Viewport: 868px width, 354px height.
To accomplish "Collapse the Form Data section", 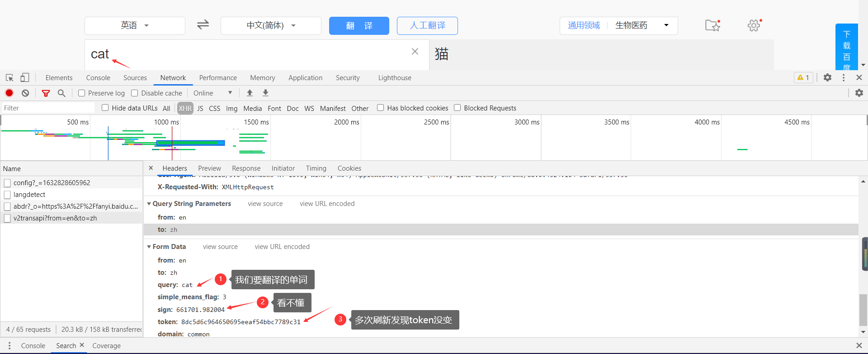I will 149,247.
